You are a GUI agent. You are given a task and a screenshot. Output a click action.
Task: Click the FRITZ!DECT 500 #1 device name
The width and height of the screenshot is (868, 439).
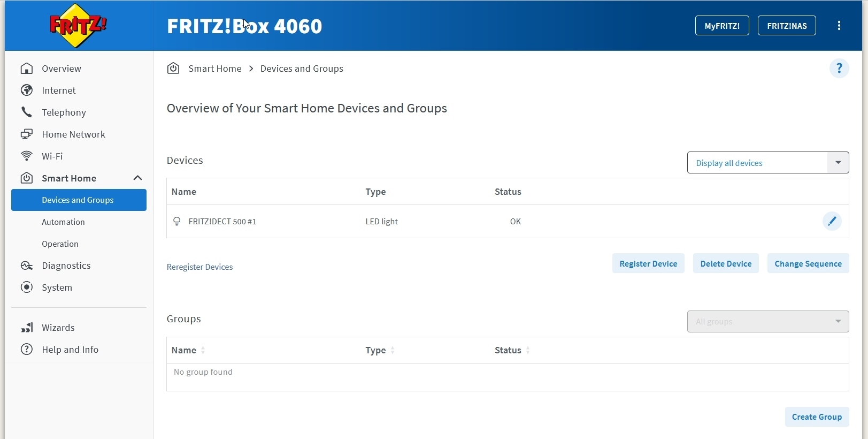click(x=222, y=222)
